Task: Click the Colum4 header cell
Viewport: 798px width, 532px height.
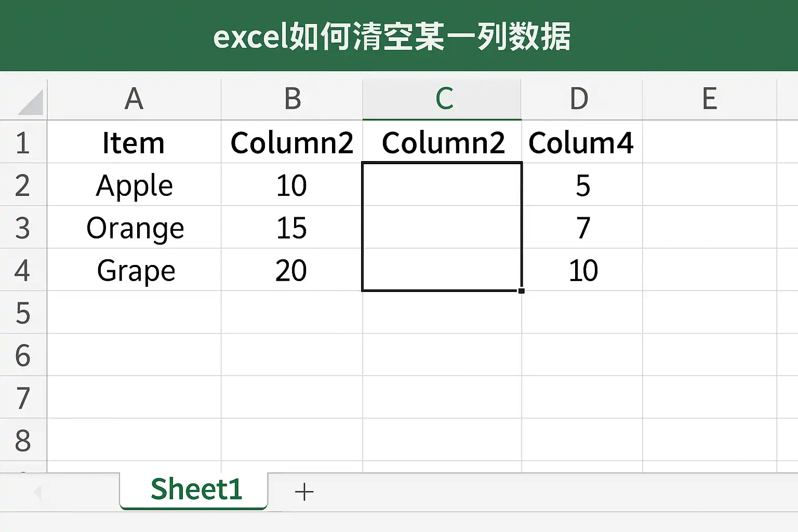Action: (x=582, y=142)
